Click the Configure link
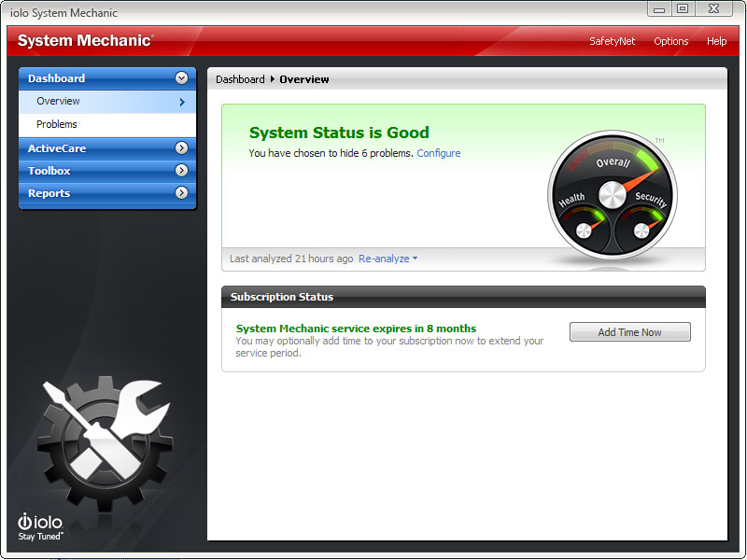This screenshot has width=747, height=560. (439, 153)
